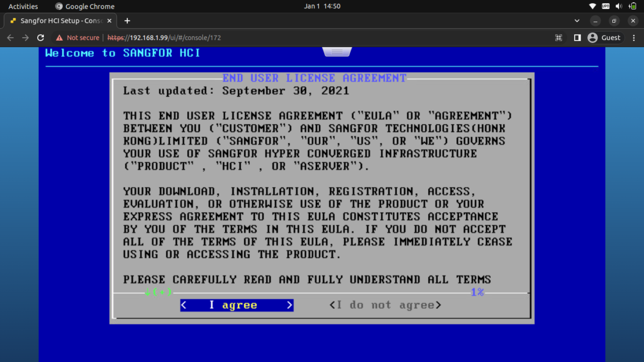Choose "I do not agree" option

(385, 305)
